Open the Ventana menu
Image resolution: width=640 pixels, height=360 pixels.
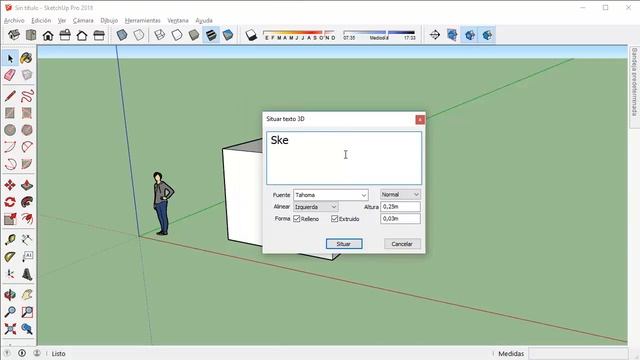pyautogui.click(x=178, y=20)
